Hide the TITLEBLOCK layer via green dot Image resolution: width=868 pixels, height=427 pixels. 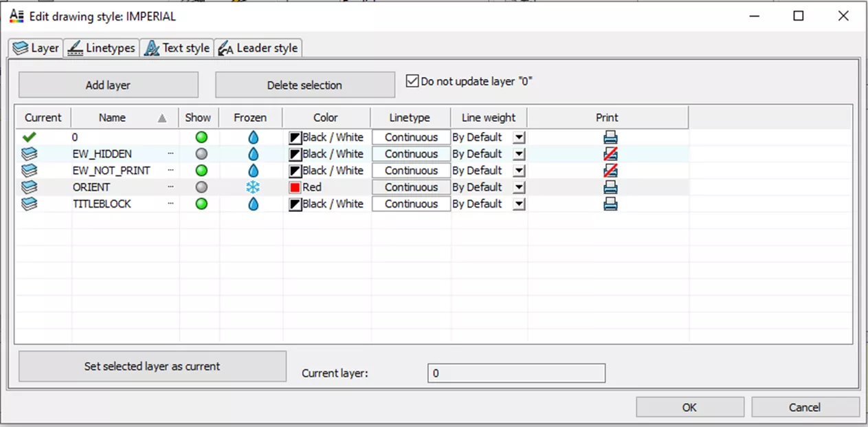pos(201,204)
